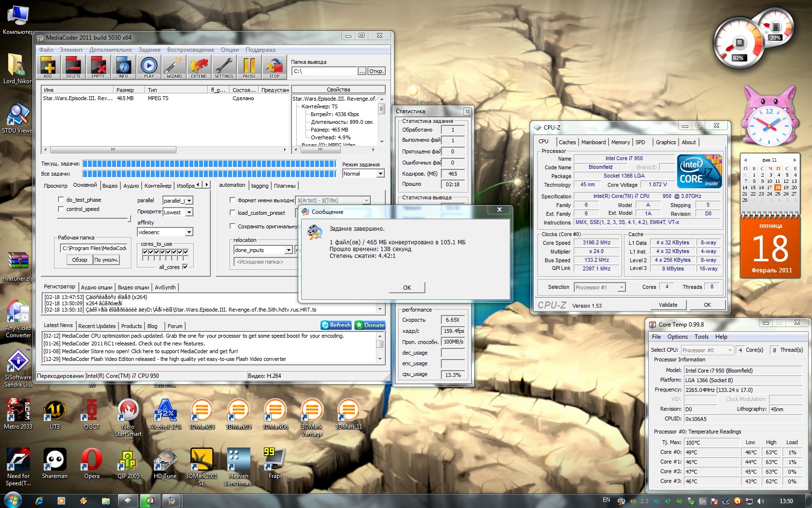This screenshot has width=812, height=508.
Task: Enable the do_test_phase checkbox
Action: point(61,199)
